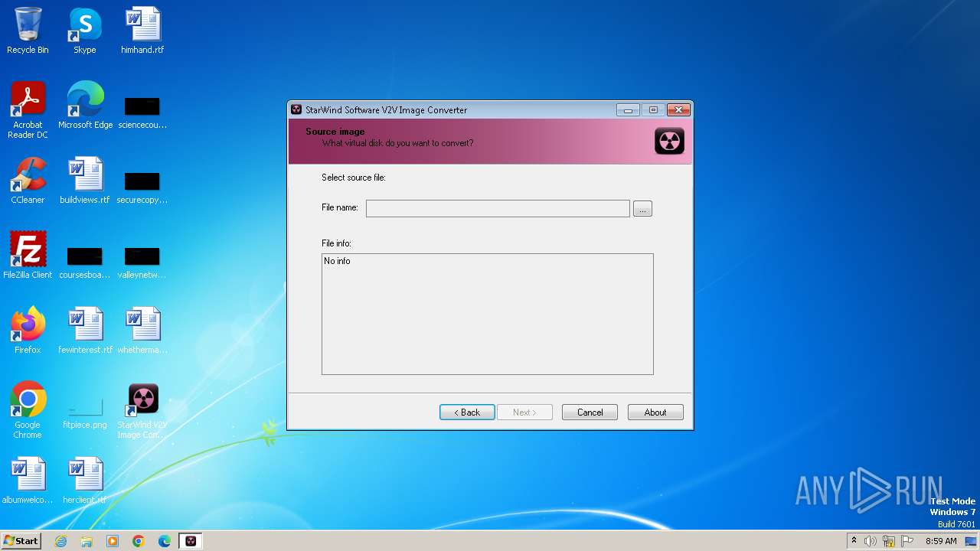The height and width of the screenshot is (551, 980).
Task: Focus the File name input field
Action: pyautogui.click(x=498, y=209)
